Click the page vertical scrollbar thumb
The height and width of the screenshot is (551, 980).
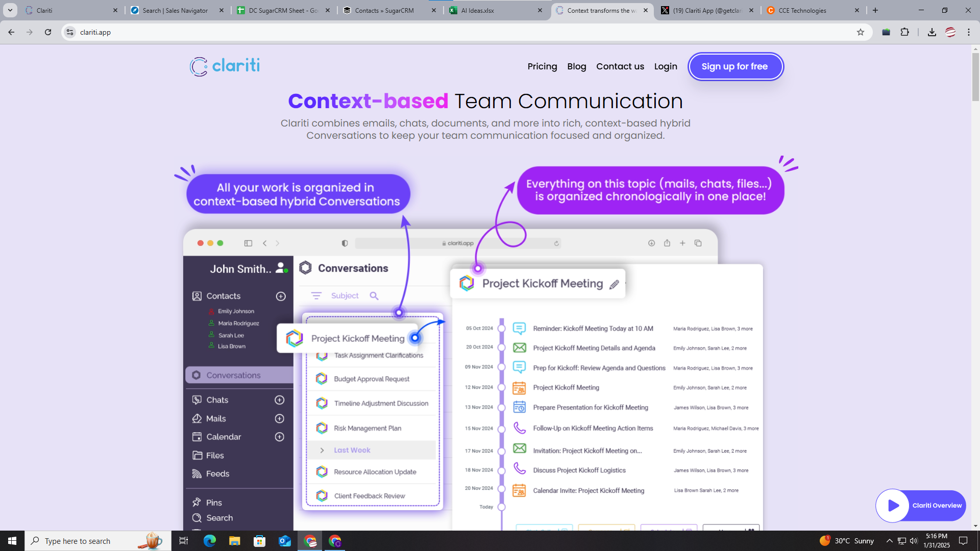pos(975,77)
